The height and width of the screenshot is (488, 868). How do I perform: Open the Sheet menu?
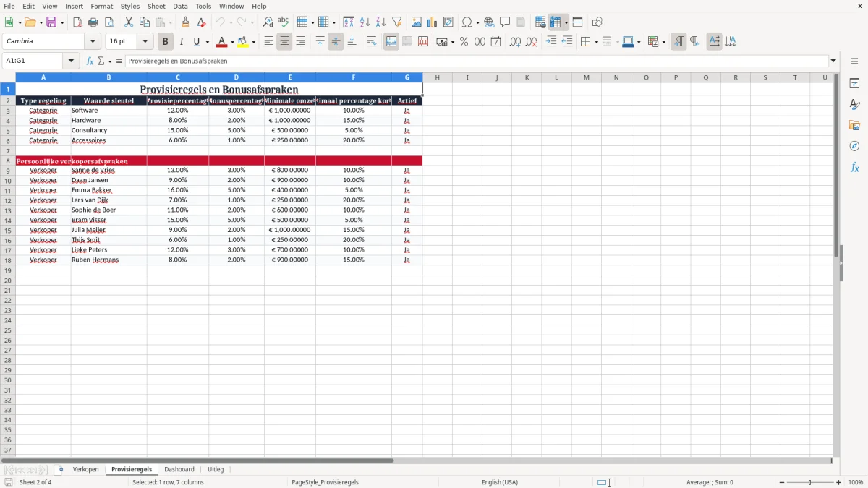156,6
